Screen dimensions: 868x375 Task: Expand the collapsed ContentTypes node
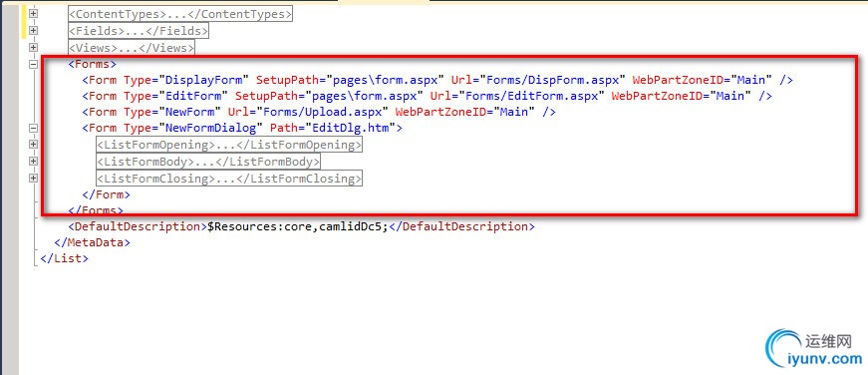click(x=33, y=13)
